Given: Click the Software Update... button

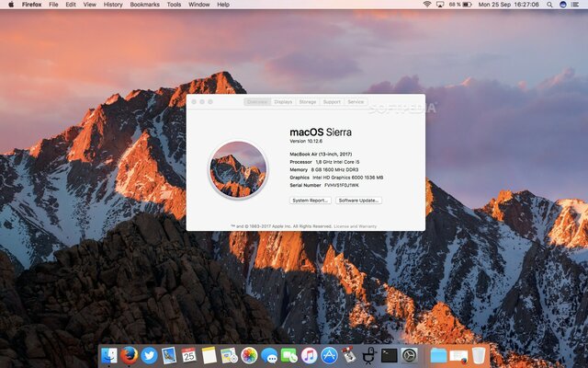Looking at the screenshot, I should click(359, 201).
